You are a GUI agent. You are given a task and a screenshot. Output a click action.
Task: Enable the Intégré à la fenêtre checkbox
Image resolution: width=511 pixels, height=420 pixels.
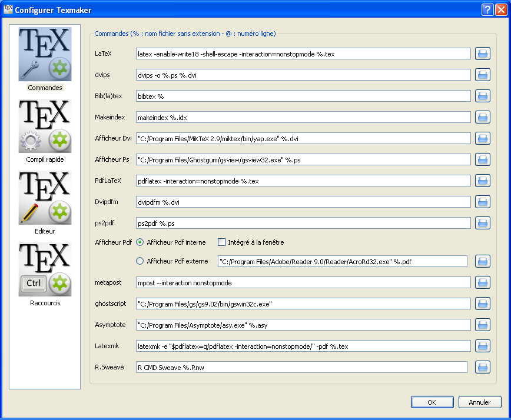(x=222, y=242)
